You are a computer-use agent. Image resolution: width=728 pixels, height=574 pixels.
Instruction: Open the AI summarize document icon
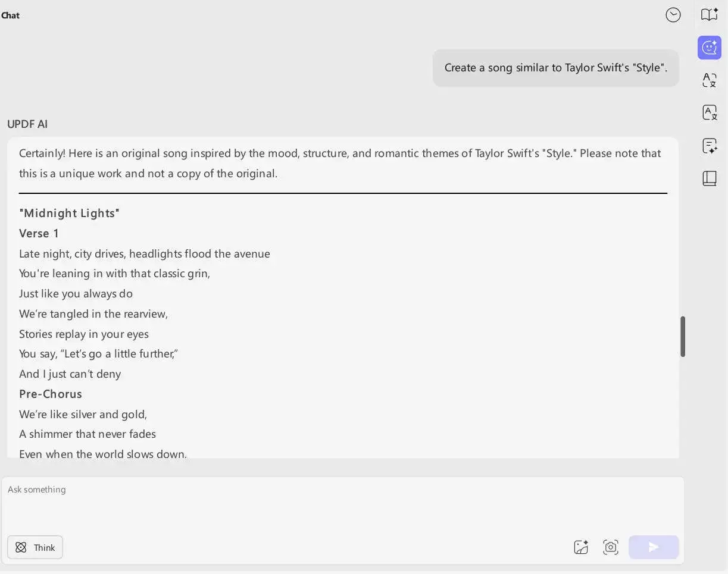tap(709, 146)
